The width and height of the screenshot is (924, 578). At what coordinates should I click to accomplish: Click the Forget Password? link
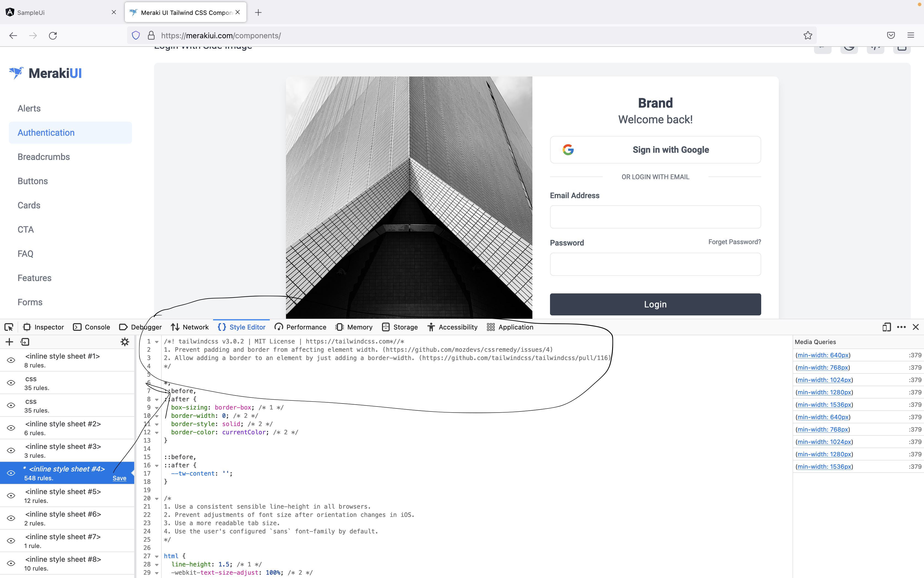(734, 242)
